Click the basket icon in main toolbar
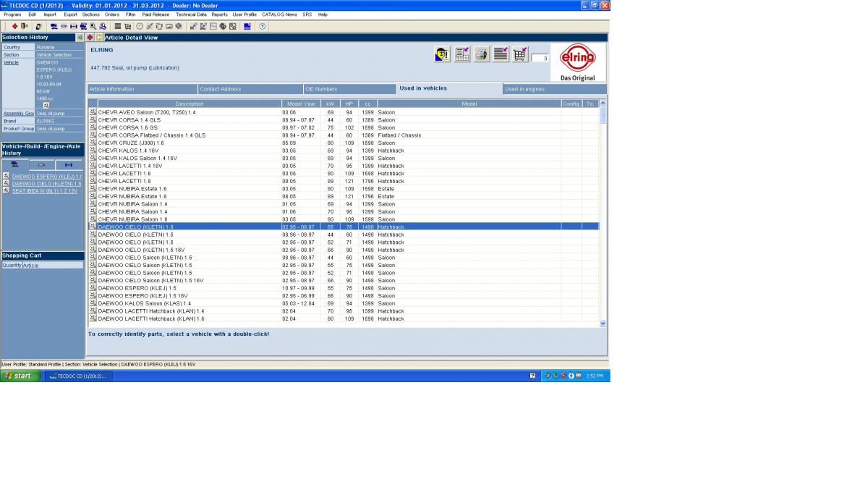Image resolution: width=868 pixels, height=490 pixels. 127,26
